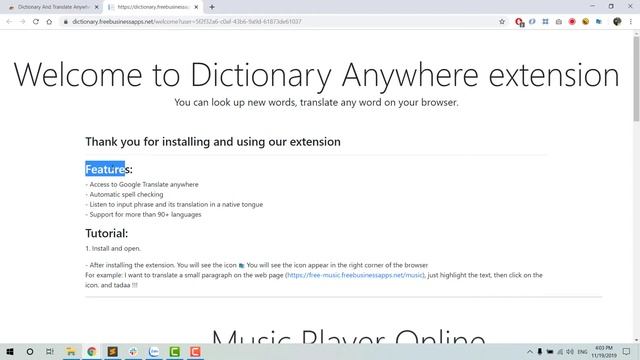Reload the current page

[36, 22]
